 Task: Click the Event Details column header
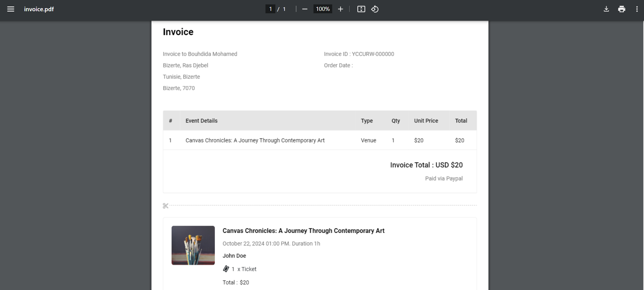pos(201,121)
